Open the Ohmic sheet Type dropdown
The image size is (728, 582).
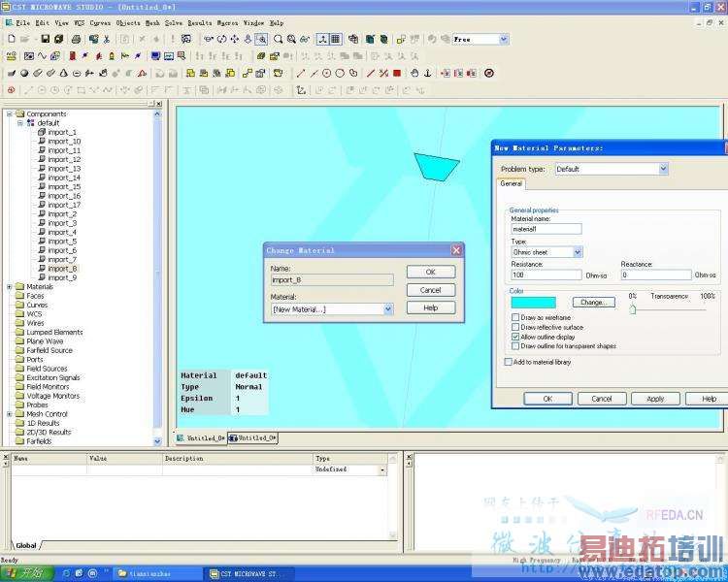(x=578, y=252)
